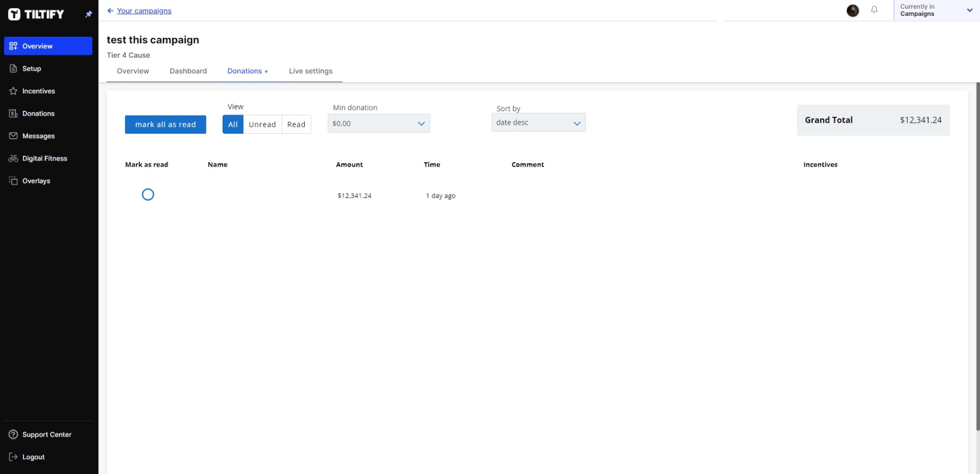
Task: Click the Grand Total $12,341.24 value
Action: coord(921,120)
